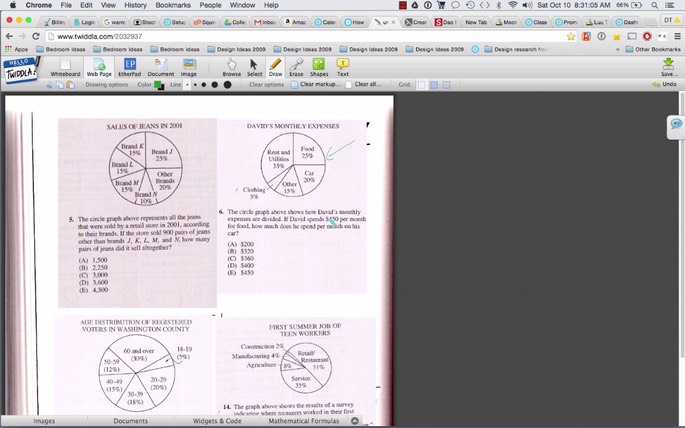Image resolution: width=685 pixels, height=428 pixels.
Task: Choose the blank no-grid option
Action: coord(422,85)
